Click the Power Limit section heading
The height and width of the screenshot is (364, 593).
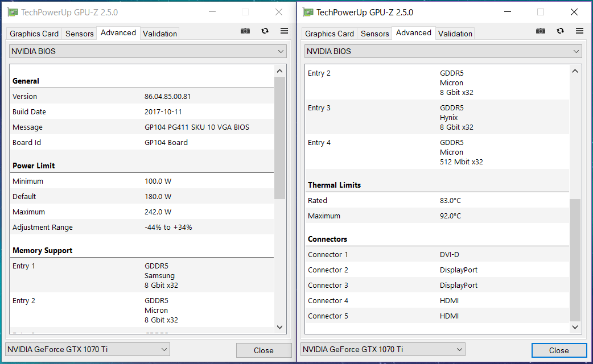point(34,166)
